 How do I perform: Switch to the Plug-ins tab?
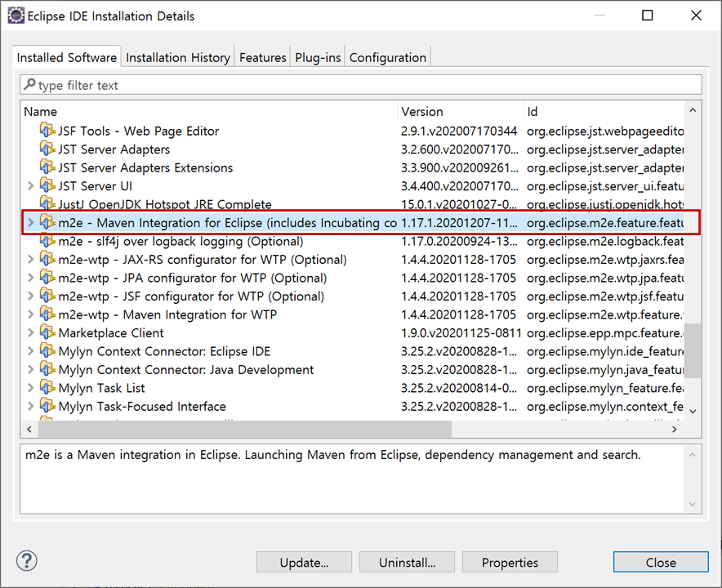[318, 57]
